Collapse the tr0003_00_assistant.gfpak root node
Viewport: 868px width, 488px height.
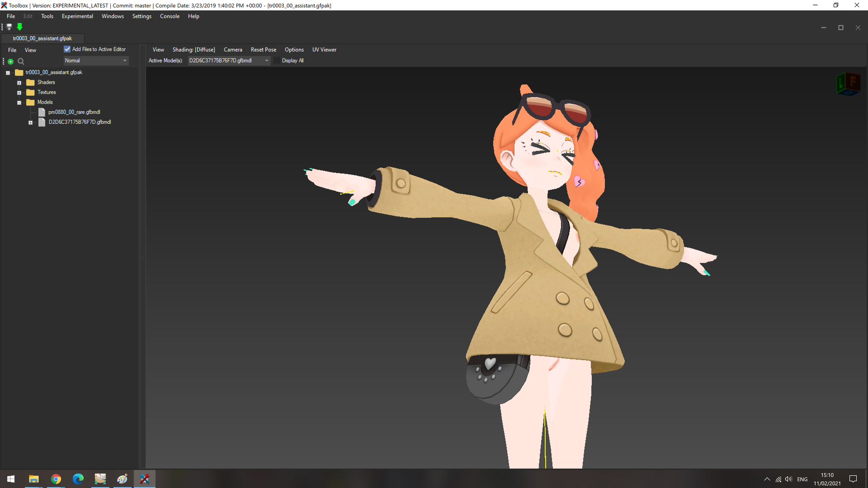[x=8, y=73]
